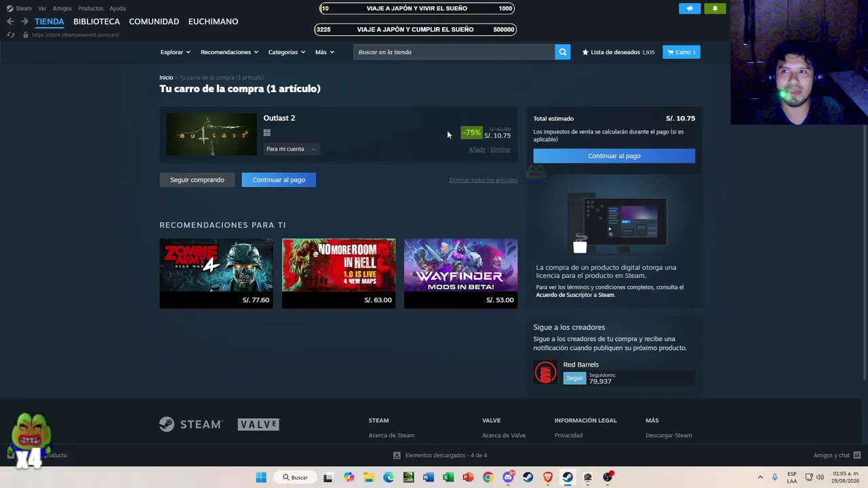Follow Red Barrels with Seguir button
The height and width of the screenshot is (488, 868).
[x=574, y=378]
